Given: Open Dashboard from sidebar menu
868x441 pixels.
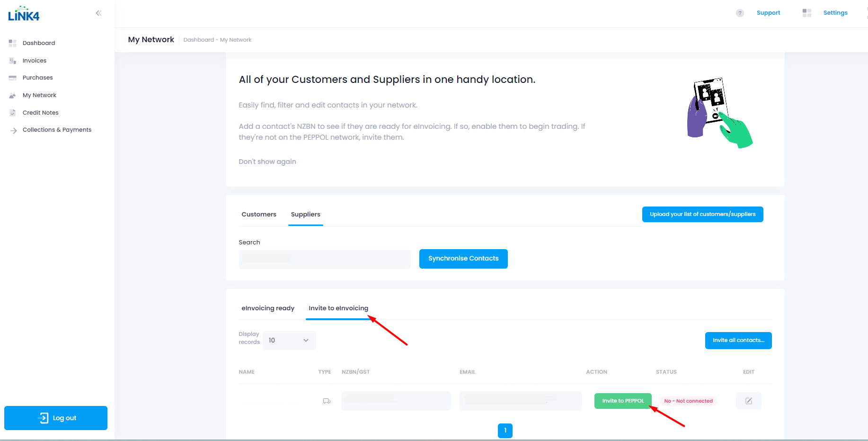Looking at the screenshot, I should coord(39,43).
